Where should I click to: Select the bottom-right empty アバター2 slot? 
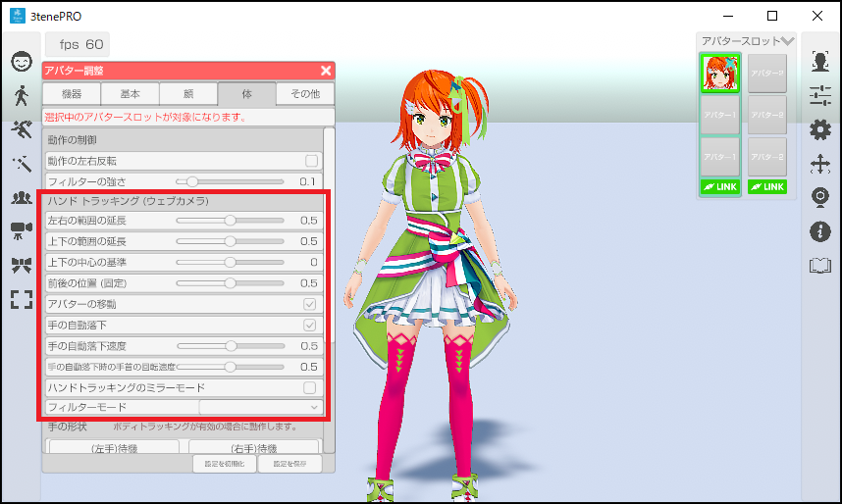(x=767, y=157)
